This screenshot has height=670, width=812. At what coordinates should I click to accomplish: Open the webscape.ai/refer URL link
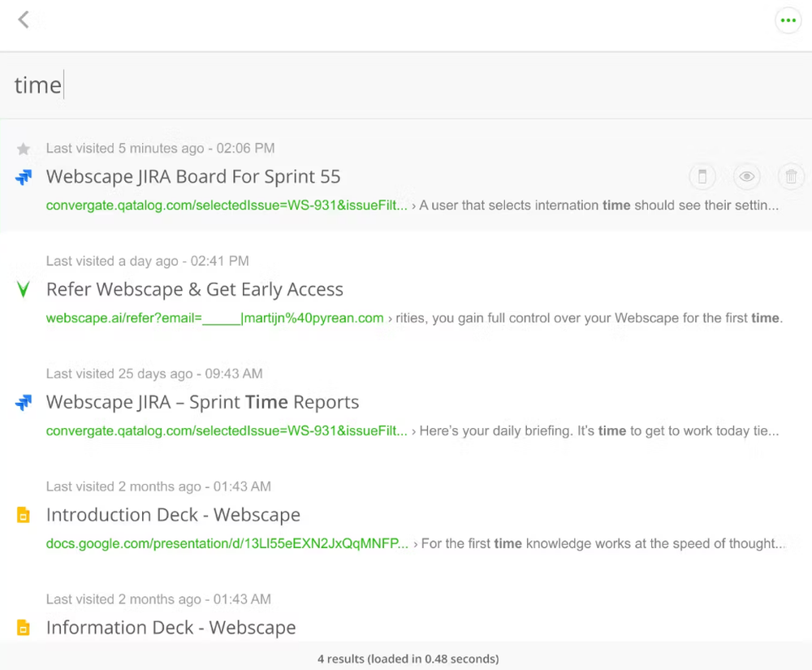pyautogui.click(x=215, y=318)
